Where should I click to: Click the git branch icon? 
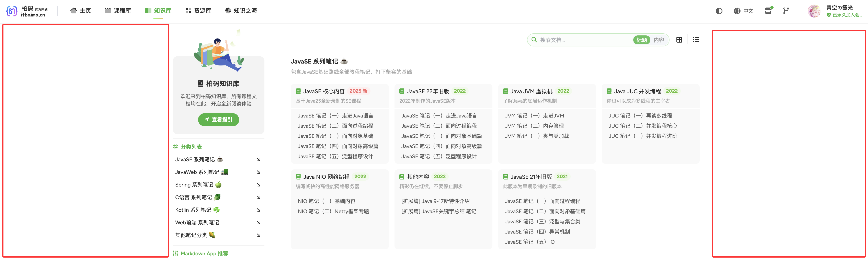pos(786,11)
